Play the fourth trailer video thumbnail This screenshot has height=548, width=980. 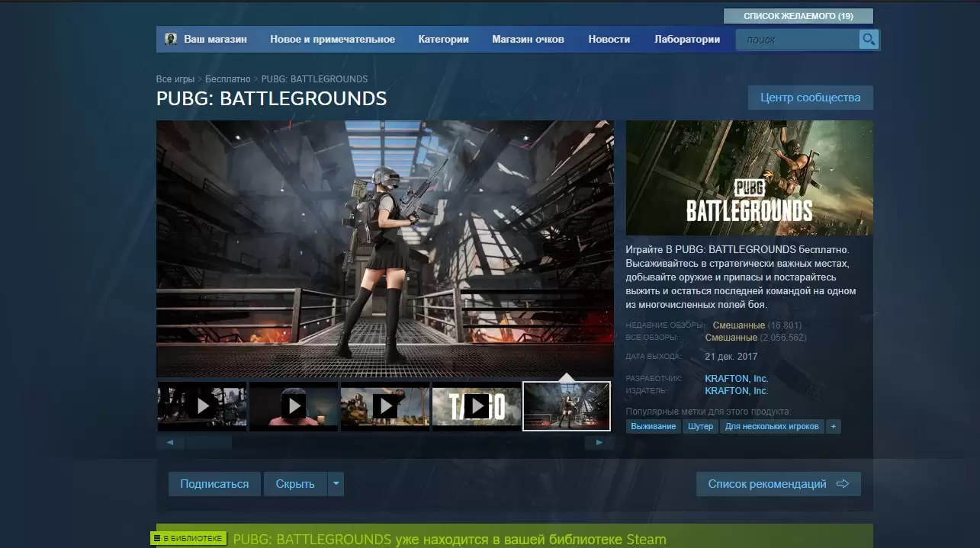click(x=477, y=406)
